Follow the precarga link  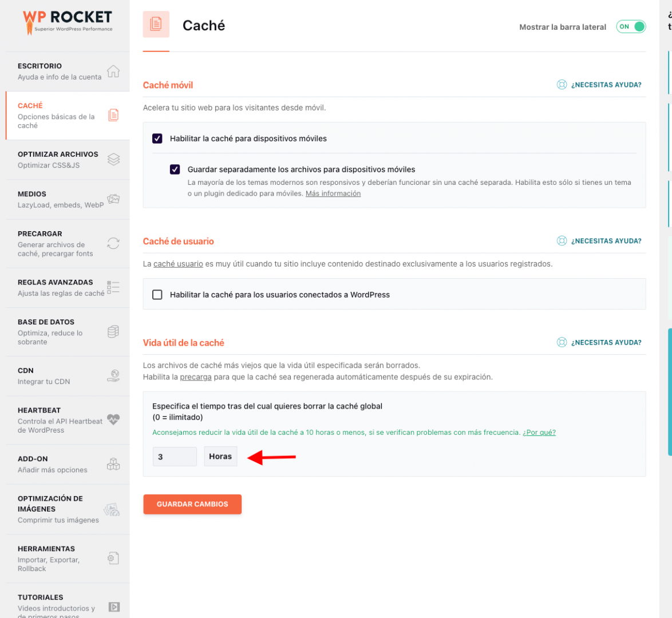click(195, 377)
